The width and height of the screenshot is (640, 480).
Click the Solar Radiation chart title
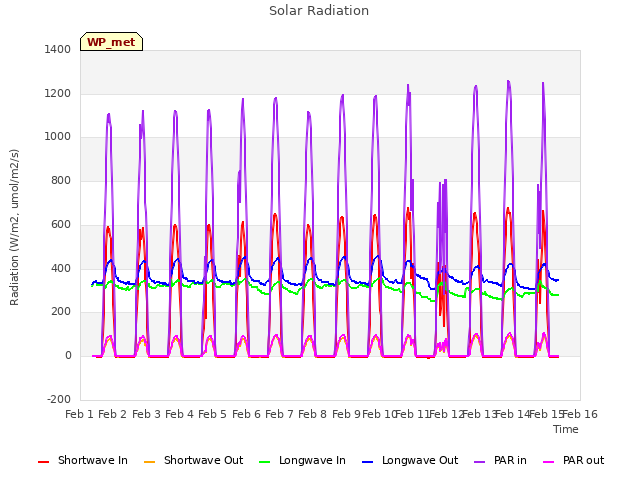coord(319,11)
